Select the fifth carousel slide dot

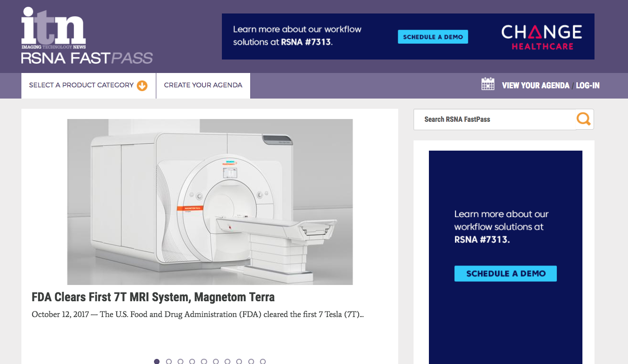click(x=204, y=361)
